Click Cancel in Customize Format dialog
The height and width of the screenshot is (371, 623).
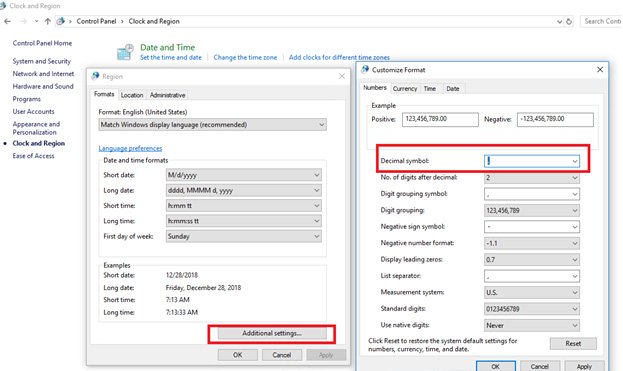[539, 366]
